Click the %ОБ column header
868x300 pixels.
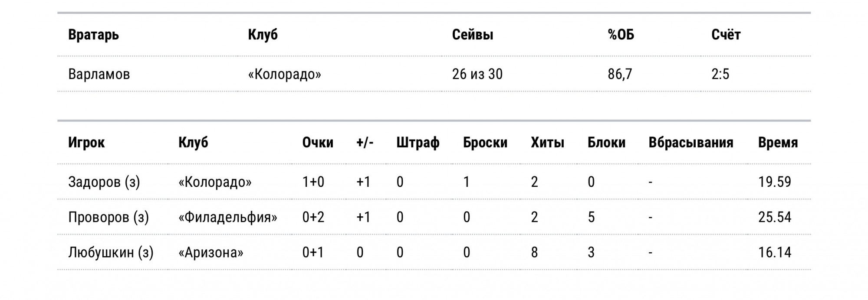point(621,35)
